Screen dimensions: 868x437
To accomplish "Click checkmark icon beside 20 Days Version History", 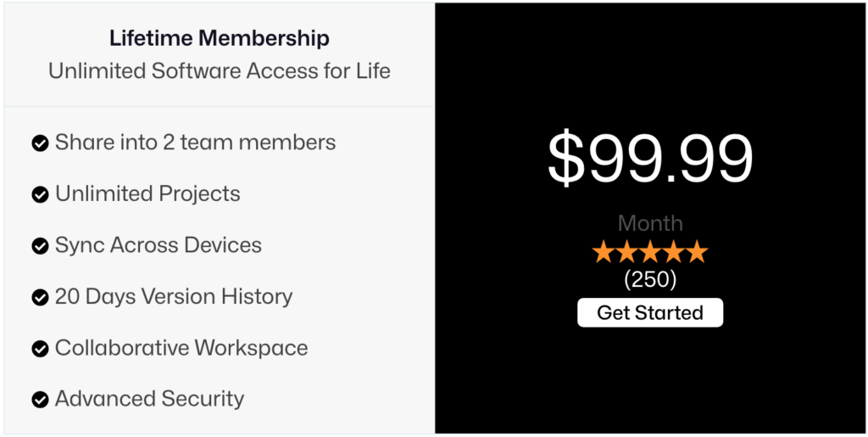I will [39, 298].
